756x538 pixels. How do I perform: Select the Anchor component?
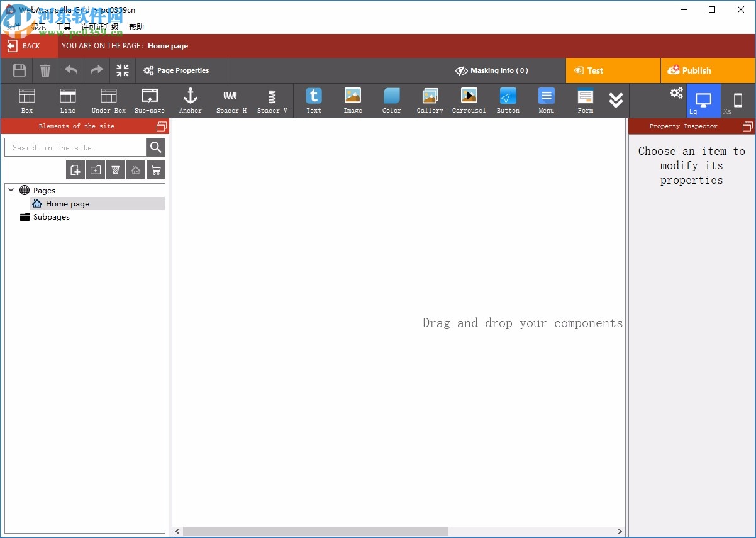point(191,101)
